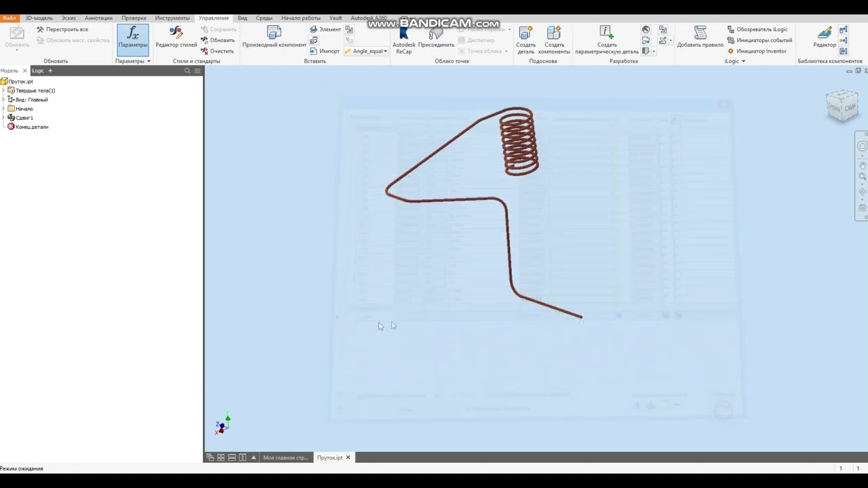Screen dimensions: 868x488
Task: Select the Модель browser tab
Action: (x=9, y=70)
